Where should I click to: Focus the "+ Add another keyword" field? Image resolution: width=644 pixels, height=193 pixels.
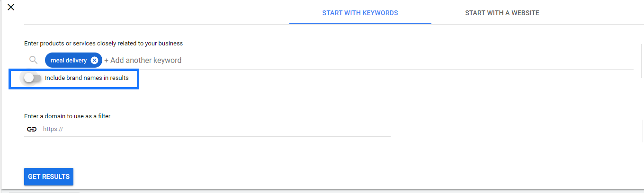click(143, 60)
